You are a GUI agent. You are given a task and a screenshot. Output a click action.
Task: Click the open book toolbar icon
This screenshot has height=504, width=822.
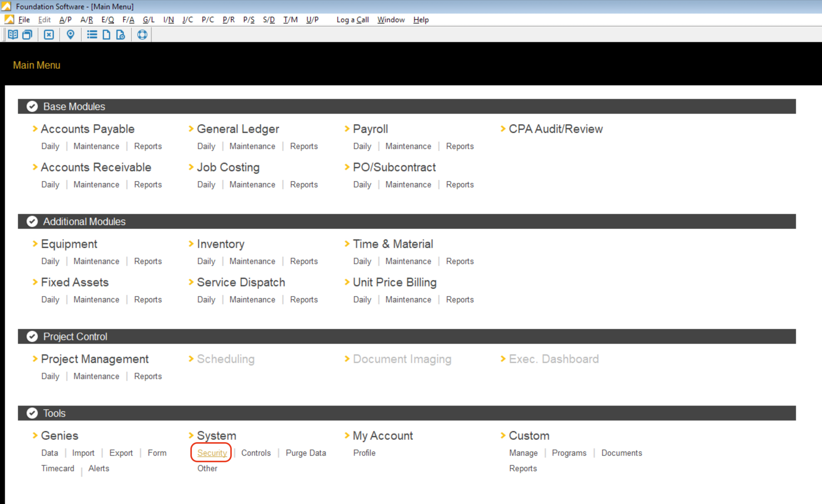[x=13, y=34]
